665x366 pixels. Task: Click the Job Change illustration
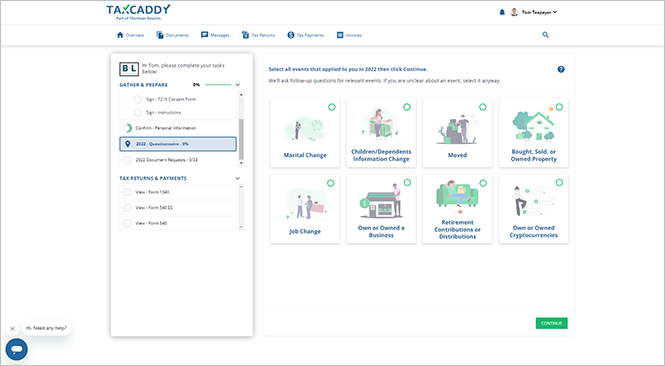tap(305, 205)
